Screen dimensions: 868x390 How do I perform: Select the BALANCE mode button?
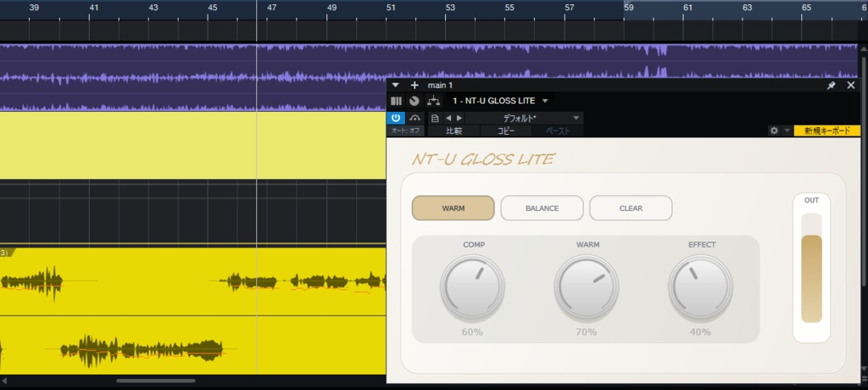click(x=542, y=209)
